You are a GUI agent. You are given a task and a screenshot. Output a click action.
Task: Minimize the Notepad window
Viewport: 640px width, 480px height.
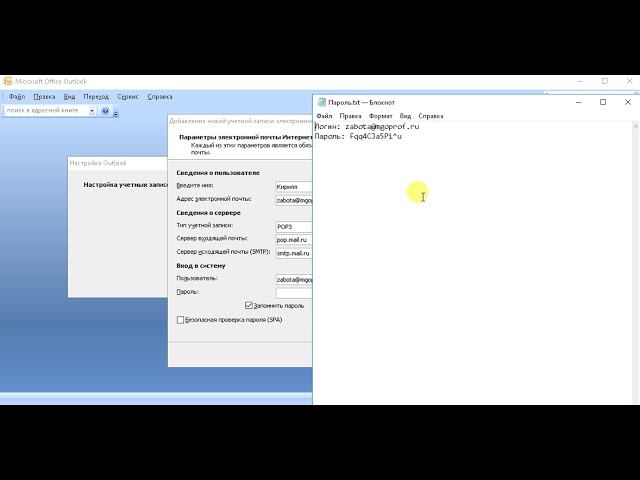578,102
